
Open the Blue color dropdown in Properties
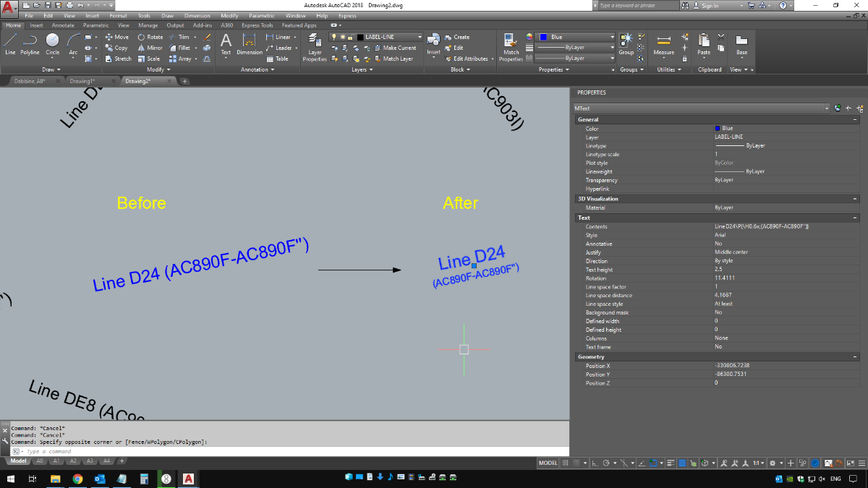576,37
